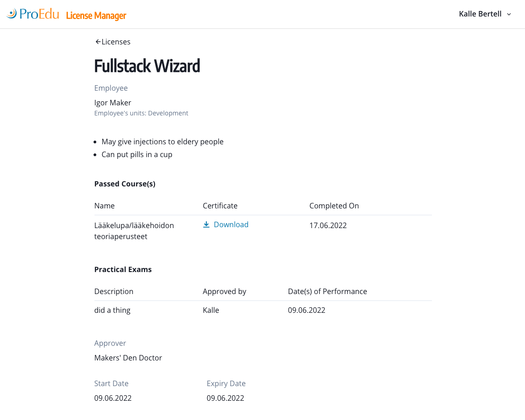
Task: Select the employee name Igor Maker
Action: 113,103
